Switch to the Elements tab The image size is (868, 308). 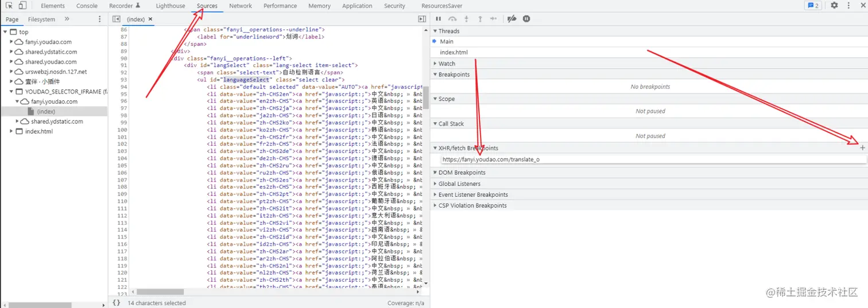point(53,6)
